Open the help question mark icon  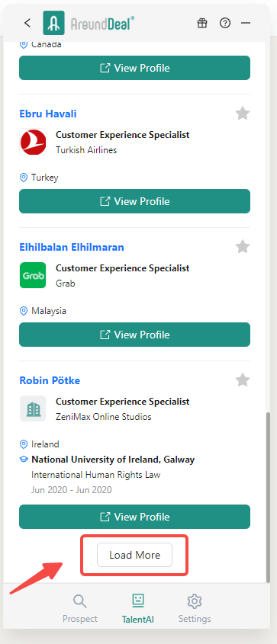(225, 23)
